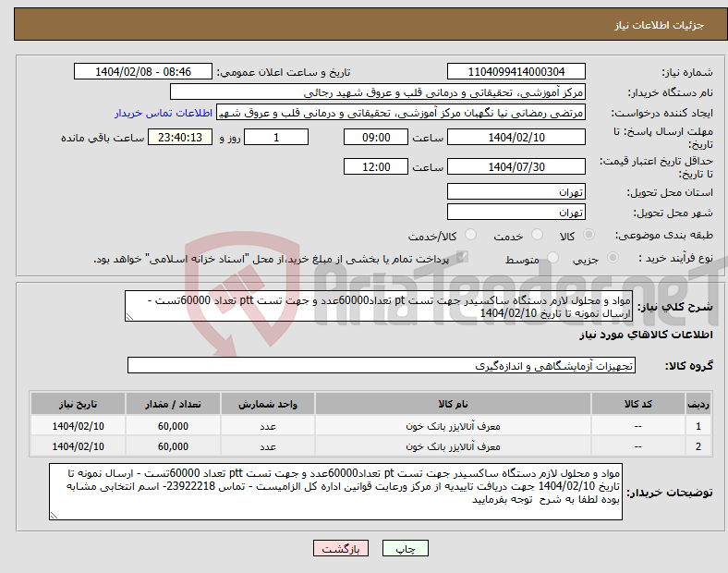Click unit عدد in row 1
This screenshot has height=573, width=728.
click(x=268, y=426)
